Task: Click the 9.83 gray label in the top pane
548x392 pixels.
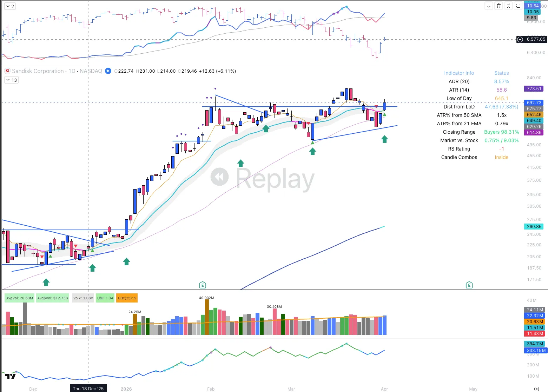Action: (x=532, y=18)
